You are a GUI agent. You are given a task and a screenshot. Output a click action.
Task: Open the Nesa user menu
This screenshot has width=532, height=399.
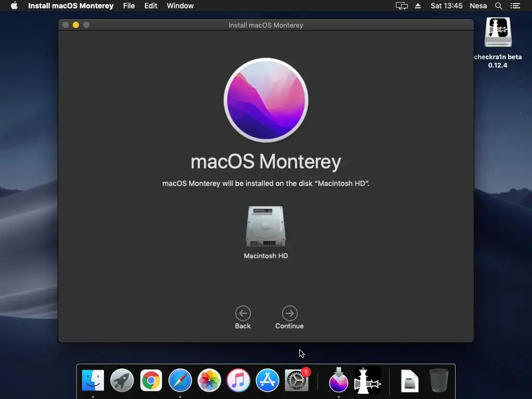click(478, 6)
